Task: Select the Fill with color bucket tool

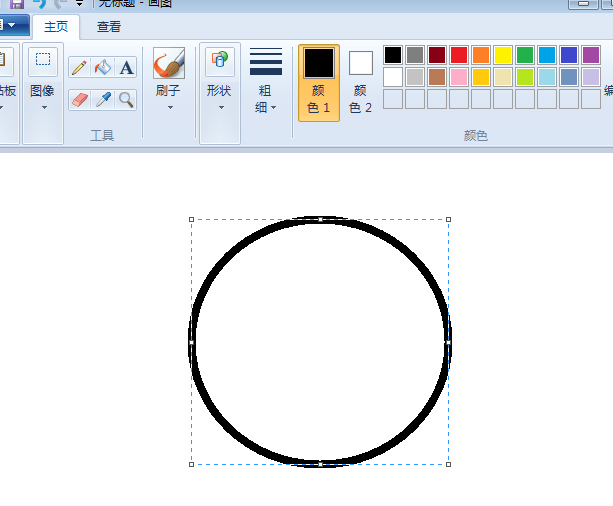Action: [x=102, y=68]
